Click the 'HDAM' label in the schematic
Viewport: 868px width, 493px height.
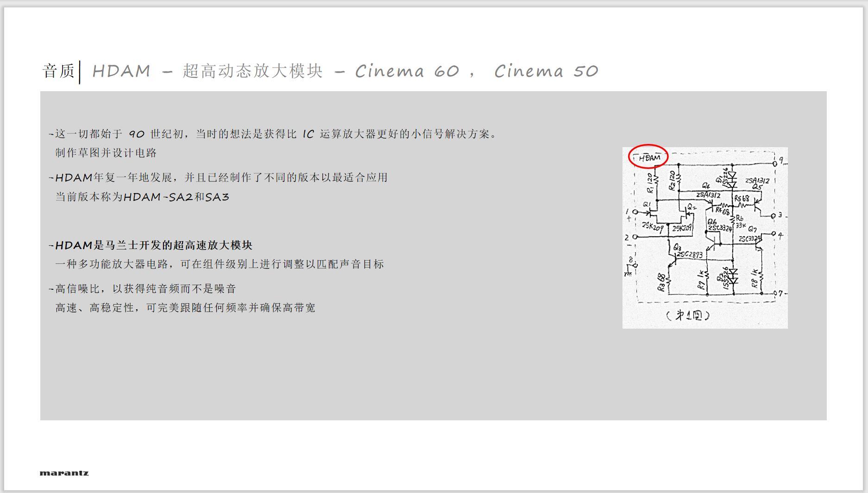point(649,158)
